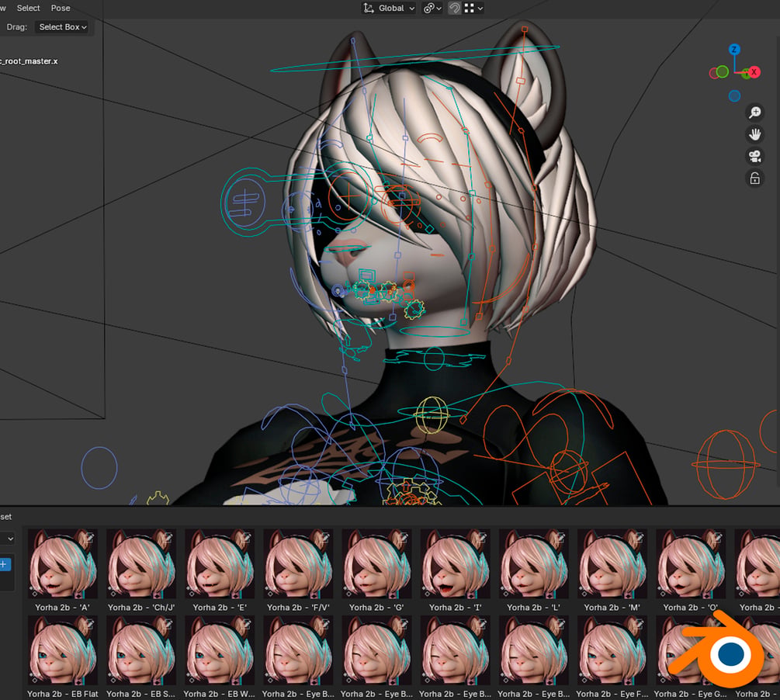
Task: Click the Yorha 2b - 'E' pose thumbnail
Action: pyautogui.click(x=220, y=570)
